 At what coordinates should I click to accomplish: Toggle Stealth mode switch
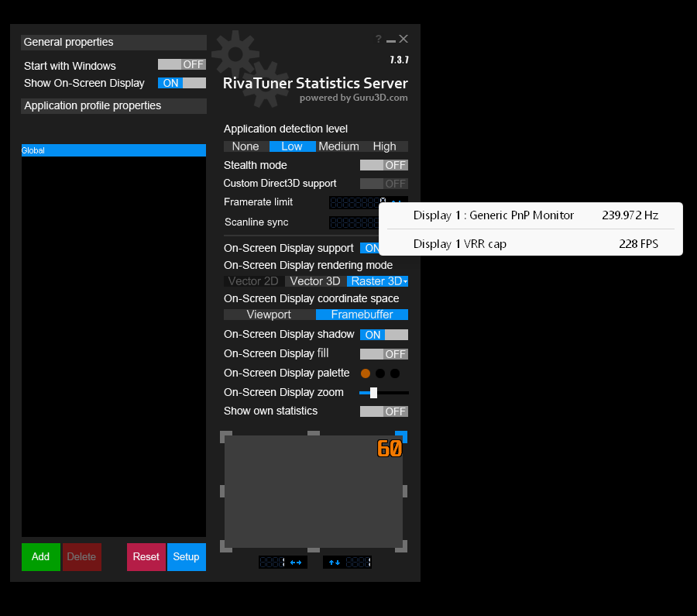coord(384,165)
